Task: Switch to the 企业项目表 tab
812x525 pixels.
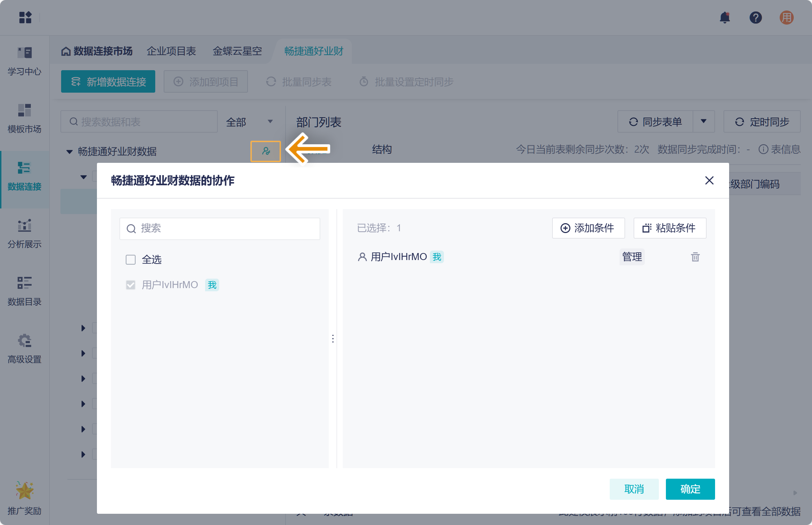Action: 171,51
